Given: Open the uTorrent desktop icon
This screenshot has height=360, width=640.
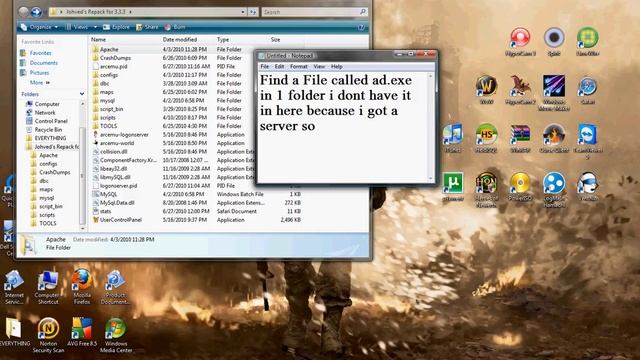Looking at the screenshot, I should click(x=453, y=187).
